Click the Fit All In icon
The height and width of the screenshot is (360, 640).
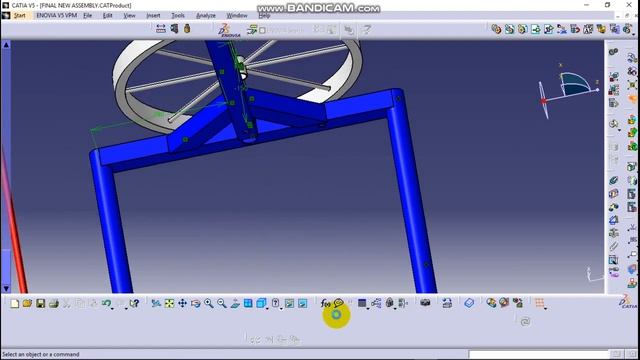point(169,303)
